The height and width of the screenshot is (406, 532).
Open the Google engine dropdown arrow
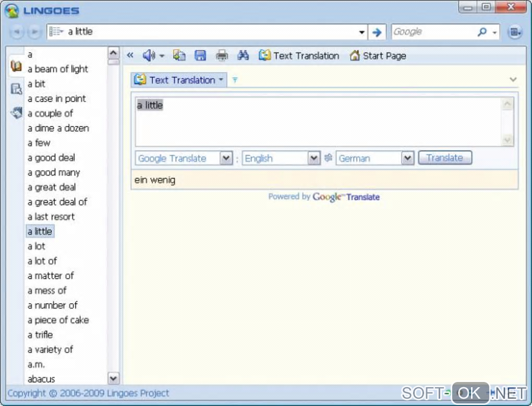tap(494, 32)
